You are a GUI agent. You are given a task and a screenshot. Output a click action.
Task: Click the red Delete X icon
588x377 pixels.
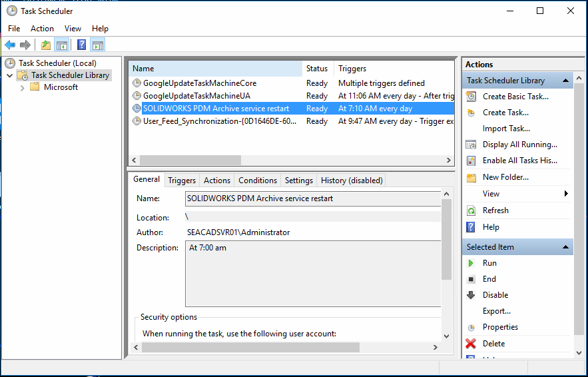(x=471, y=344)
